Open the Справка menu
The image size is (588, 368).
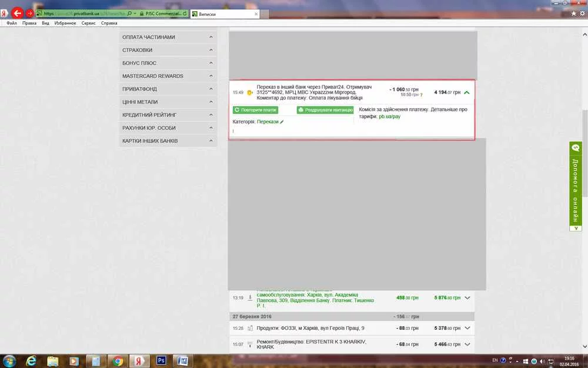pyautogui.click(x=109, y=24)
